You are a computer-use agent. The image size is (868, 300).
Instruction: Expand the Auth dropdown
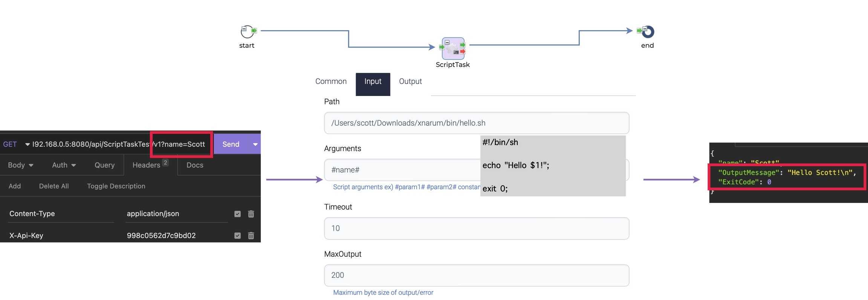tap(64, 165)
